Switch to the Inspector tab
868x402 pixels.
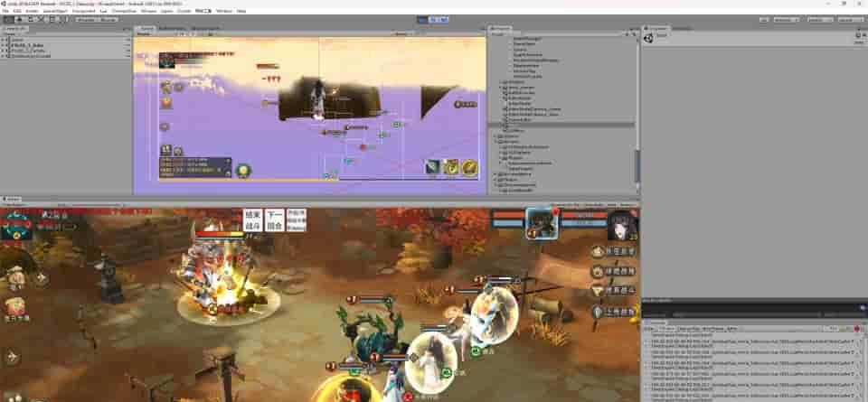656,28
